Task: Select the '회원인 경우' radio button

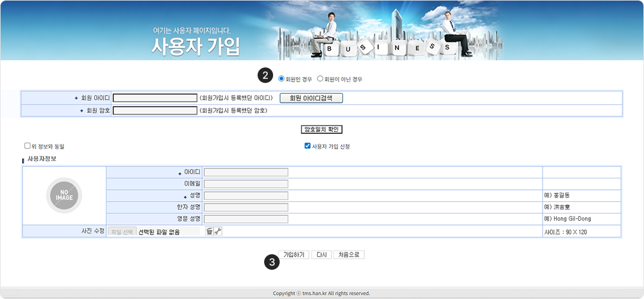Action: pos(281,78)
